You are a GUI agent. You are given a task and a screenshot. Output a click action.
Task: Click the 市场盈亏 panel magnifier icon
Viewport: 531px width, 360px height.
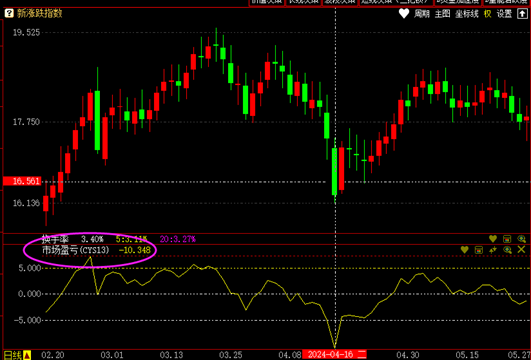click(507, 250)
